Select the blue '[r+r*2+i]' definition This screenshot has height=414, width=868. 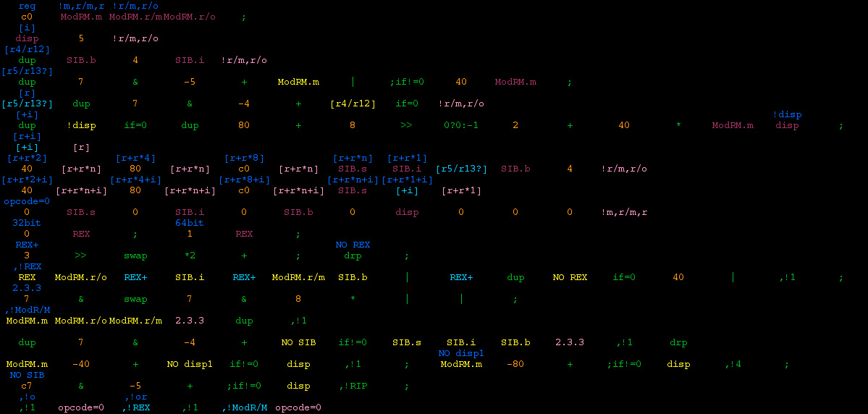pos(27,180)
